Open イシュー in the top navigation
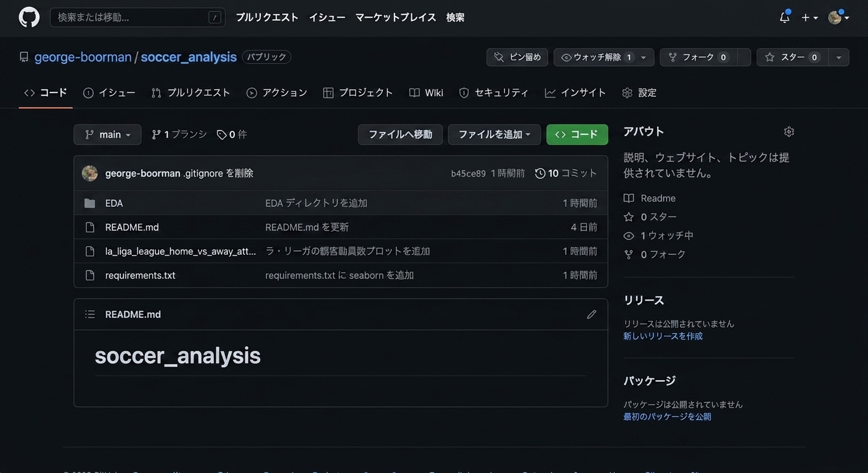The height and width of the screenshot is (473, 868). 327,17
